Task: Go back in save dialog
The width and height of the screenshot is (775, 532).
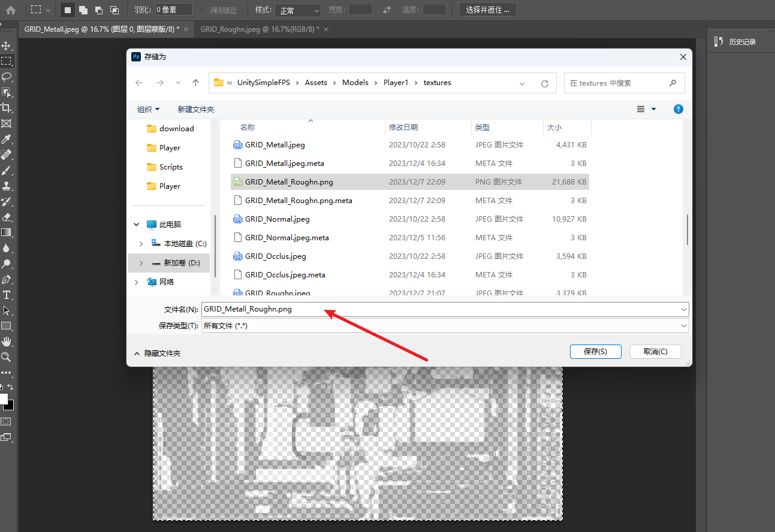Action: coord(139,83)
